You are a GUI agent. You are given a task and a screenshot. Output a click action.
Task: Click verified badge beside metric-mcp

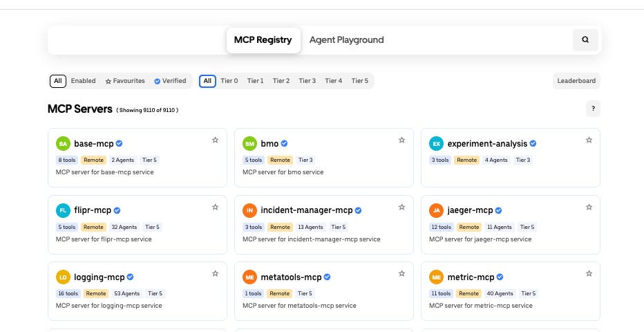point(500,277)
